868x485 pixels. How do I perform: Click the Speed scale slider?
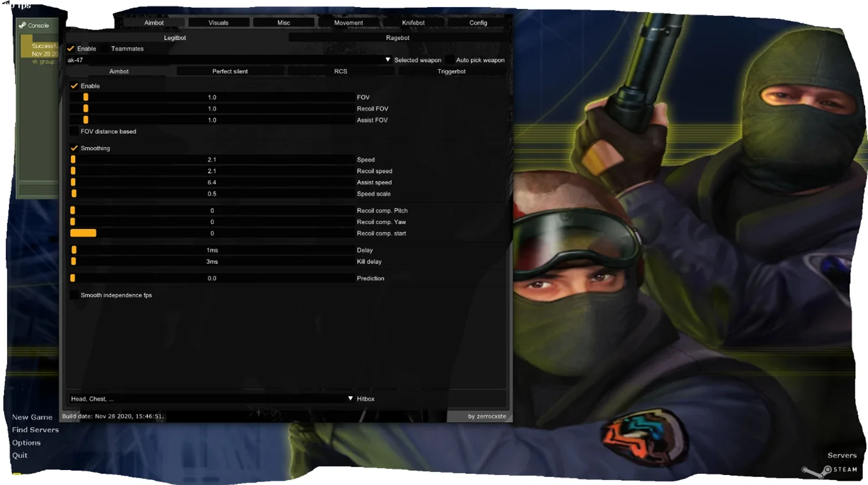coord(212,194)
